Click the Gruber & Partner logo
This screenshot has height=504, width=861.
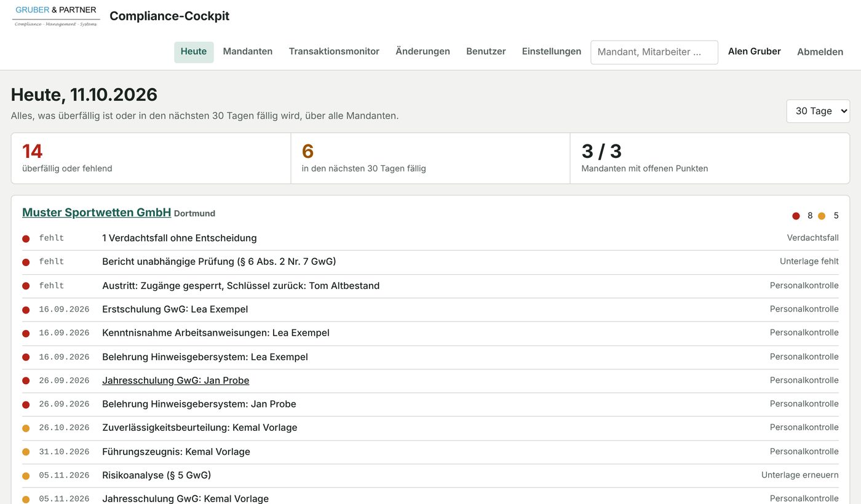point(56,17)
